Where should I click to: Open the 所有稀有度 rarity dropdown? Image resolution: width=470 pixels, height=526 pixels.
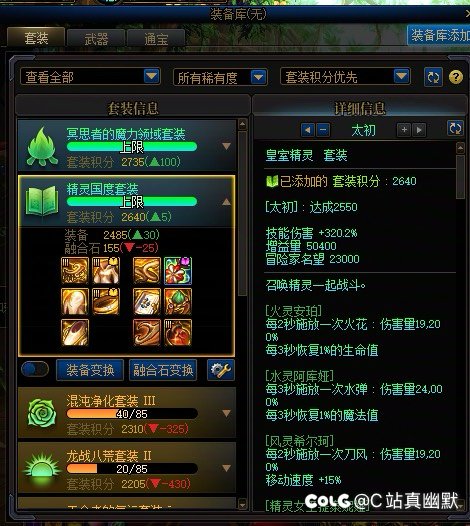pos(220,78)
